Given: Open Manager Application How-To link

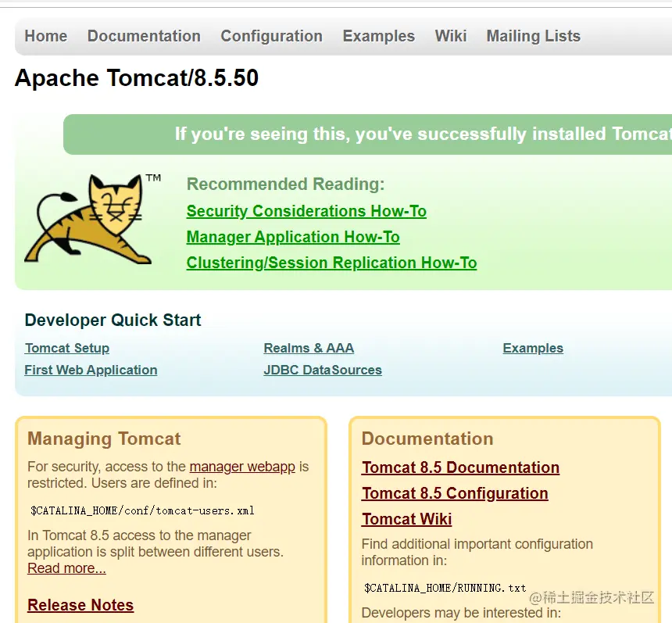Looking at the screenshot, I should 293,237.
